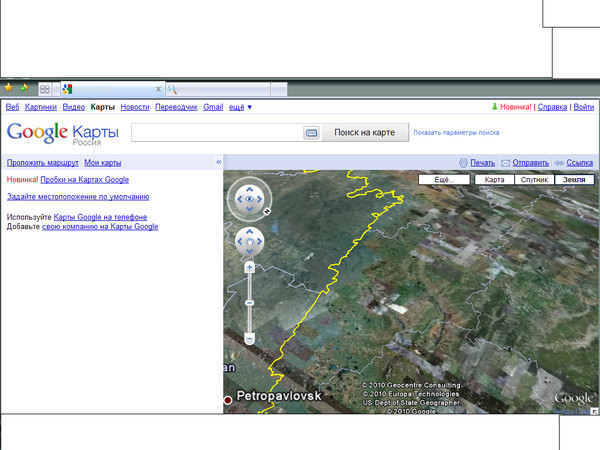This screenshot has height=450, width=600.
Task: Switch to Спутник satellite view
Action: 534,179
